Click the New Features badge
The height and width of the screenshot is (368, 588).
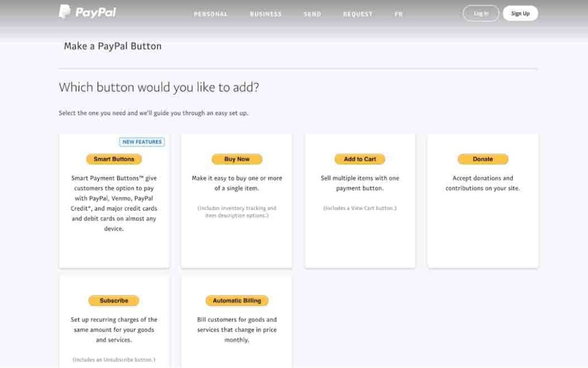142,142
